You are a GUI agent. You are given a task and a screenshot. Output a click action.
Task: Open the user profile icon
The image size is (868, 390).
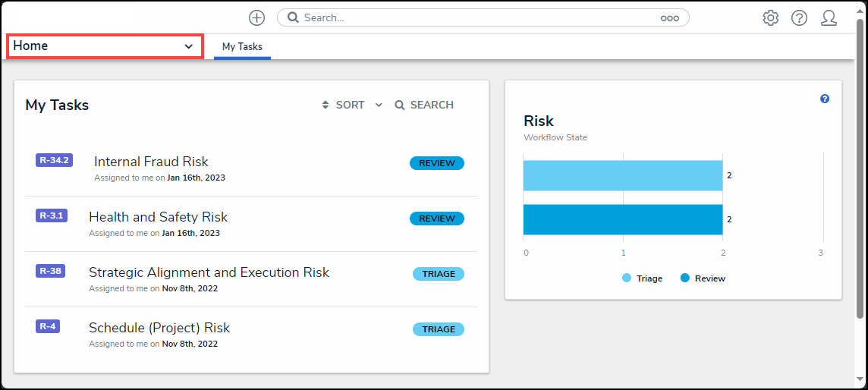pos(829,17)
